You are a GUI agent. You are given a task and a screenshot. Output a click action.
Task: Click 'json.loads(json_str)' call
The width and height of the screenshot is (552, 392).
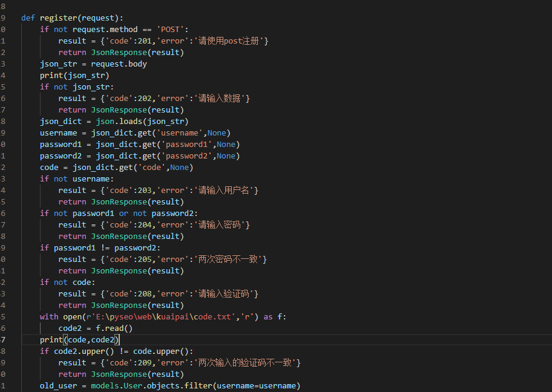[x=142, y=122]
